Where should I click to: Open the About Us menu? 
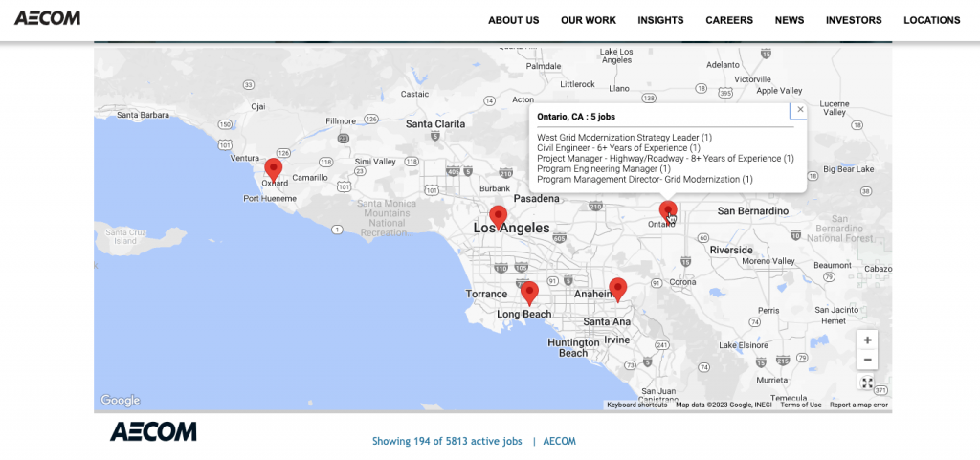click(x=514, y=20)
